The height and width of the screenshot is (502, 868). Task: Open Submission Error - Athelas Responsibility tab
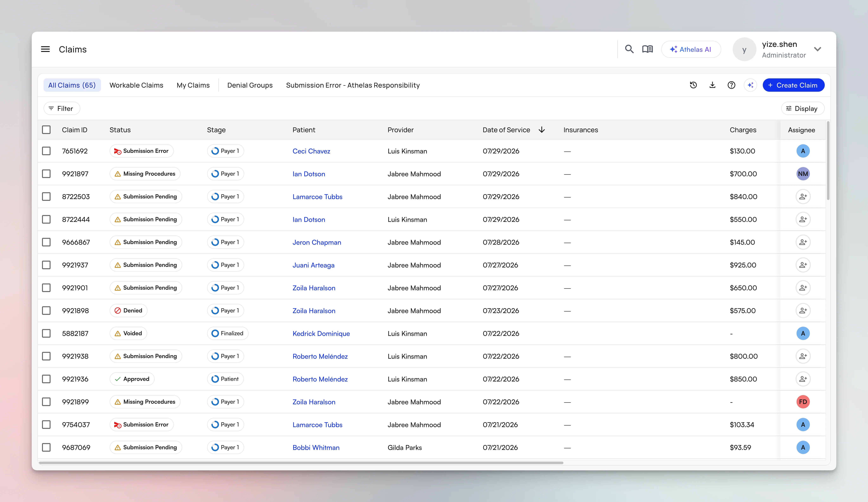[x=353, y=85]
